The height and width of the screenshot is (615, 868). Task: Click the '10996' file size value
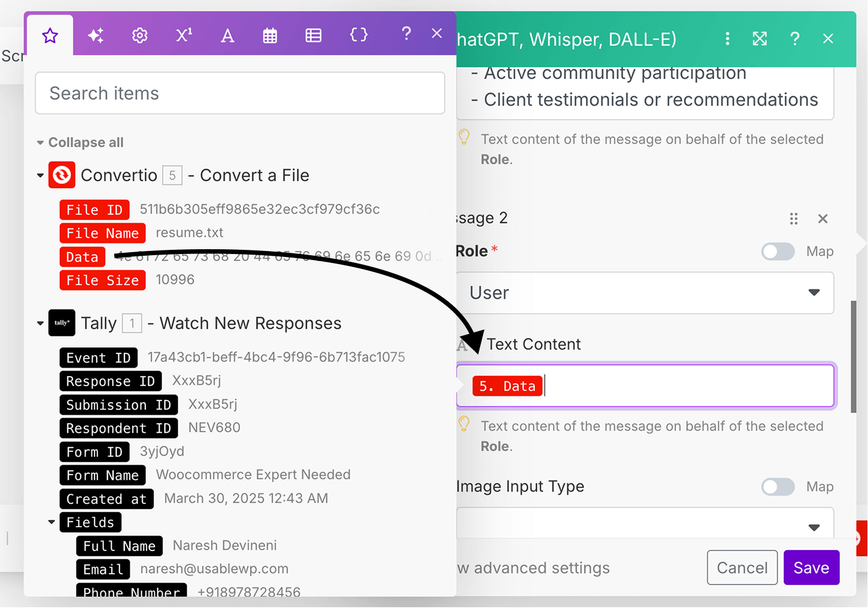[175, 280]
